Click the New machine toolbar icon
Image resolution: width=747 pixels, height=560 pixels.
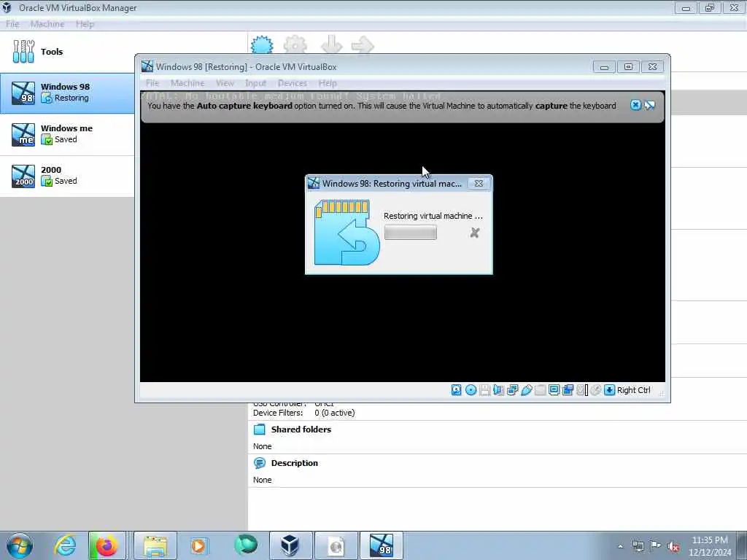(x=262, y=45)
